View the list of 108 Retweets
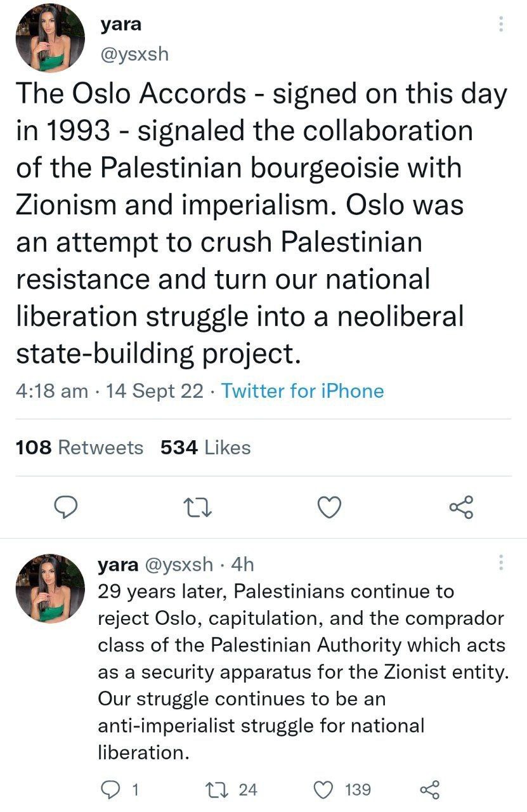The image size is (527, 812). point(79,448)
